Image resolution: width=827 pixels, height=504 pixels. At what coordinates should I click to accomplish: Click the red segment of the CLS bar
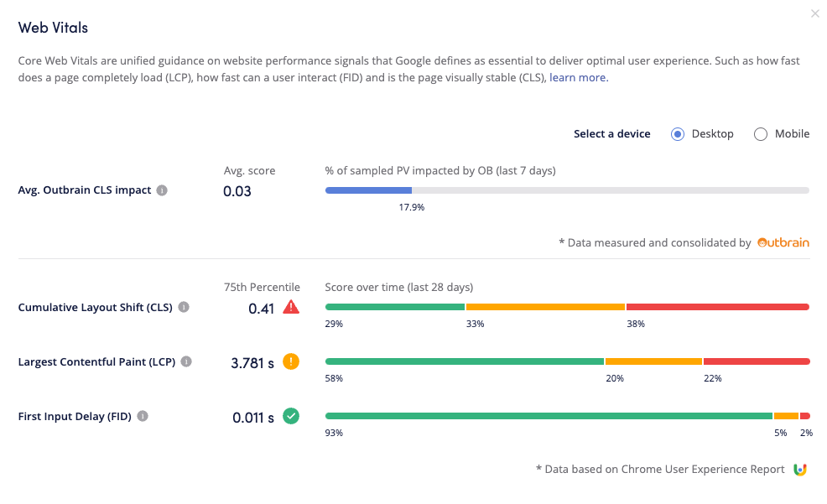click(x=717, y=307)
